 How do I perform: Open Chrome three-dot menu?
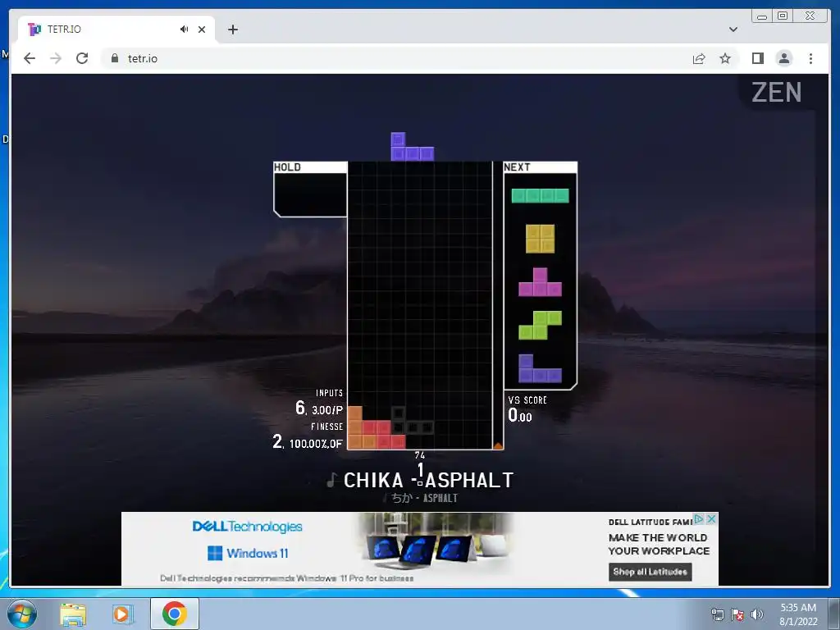point(810,58)
